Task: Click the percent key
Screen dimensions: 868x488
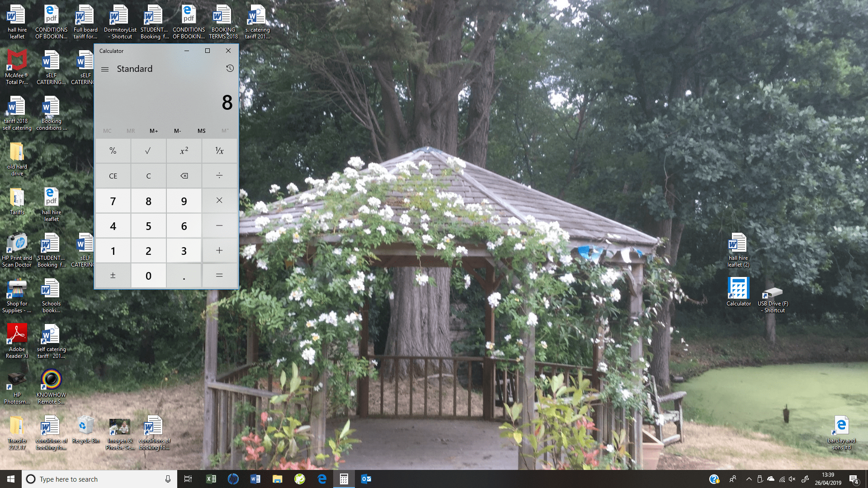Action: click(113, 151)
